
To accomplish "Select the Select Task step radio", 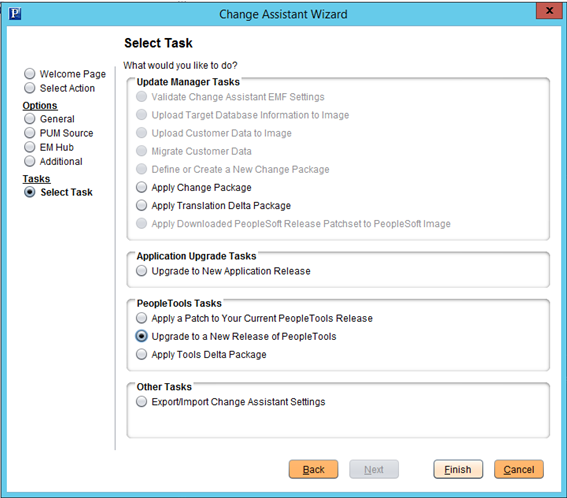I will [x=30, y=192].
